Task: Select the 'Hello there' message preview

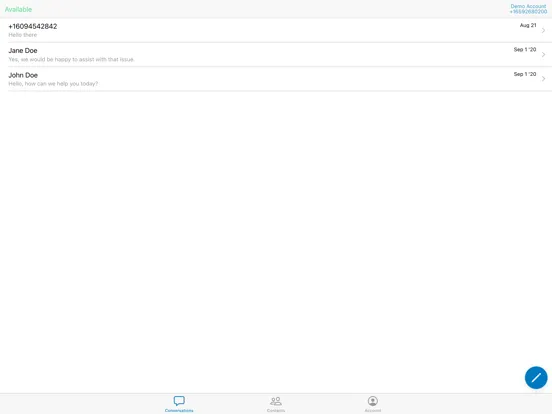Action: tap(23, 35)
